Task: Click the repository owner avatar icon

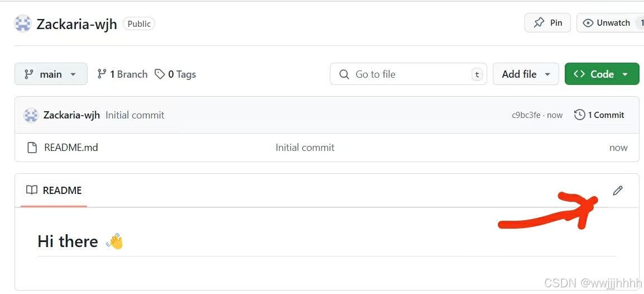Action: pyautogui.click(x=23, y=23)
